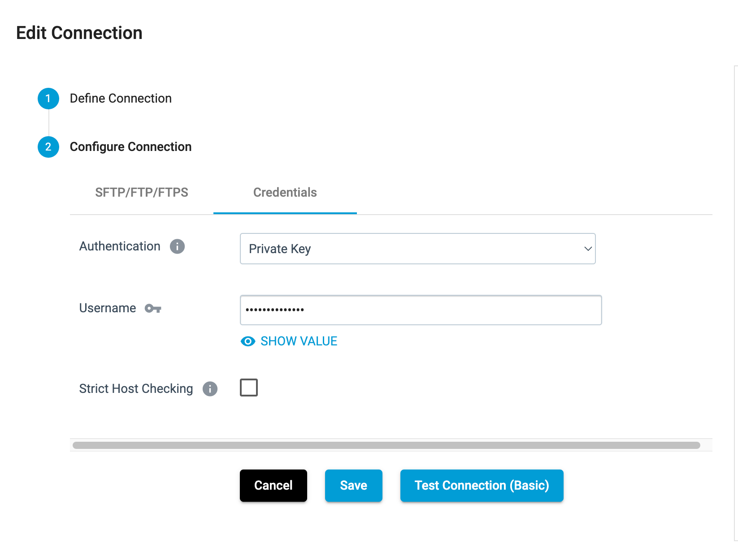
Task: Click the Strict Host Checking info icon
Action: coord(210,389)
